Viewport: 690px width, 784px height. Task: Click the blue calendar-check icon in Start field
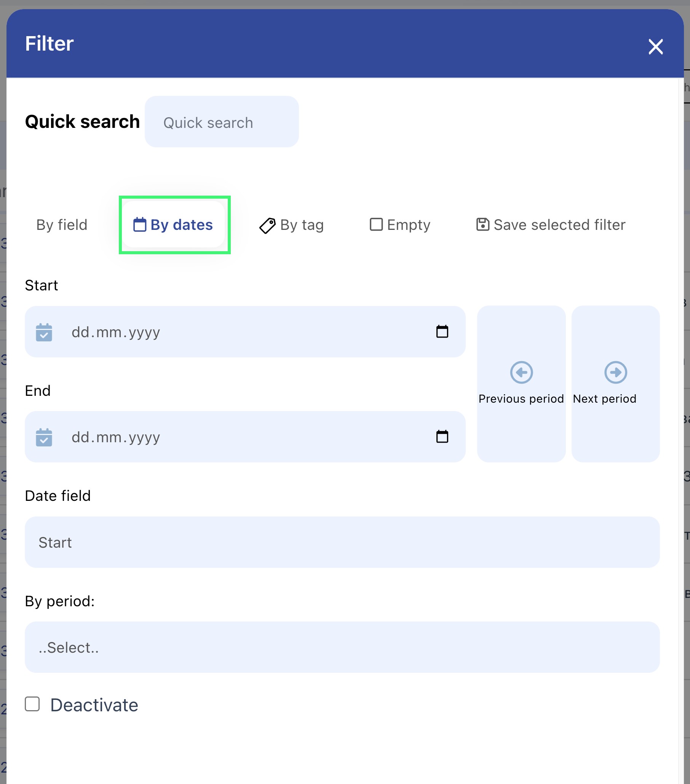point(44,332)
